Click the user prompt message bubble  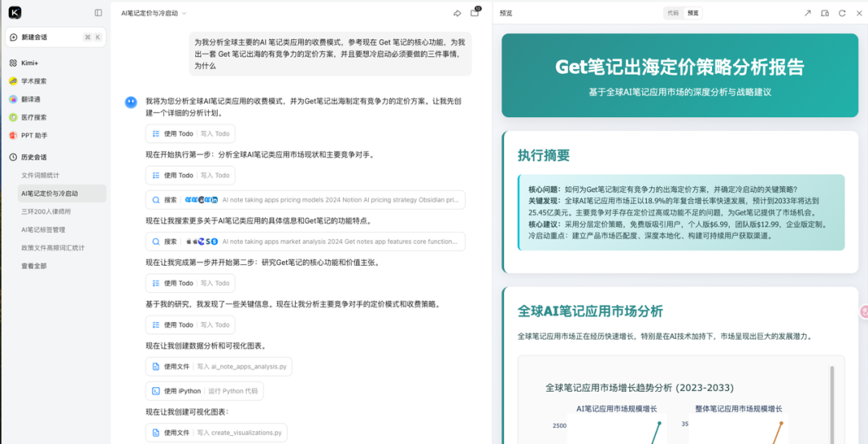[x=330, y=54]
